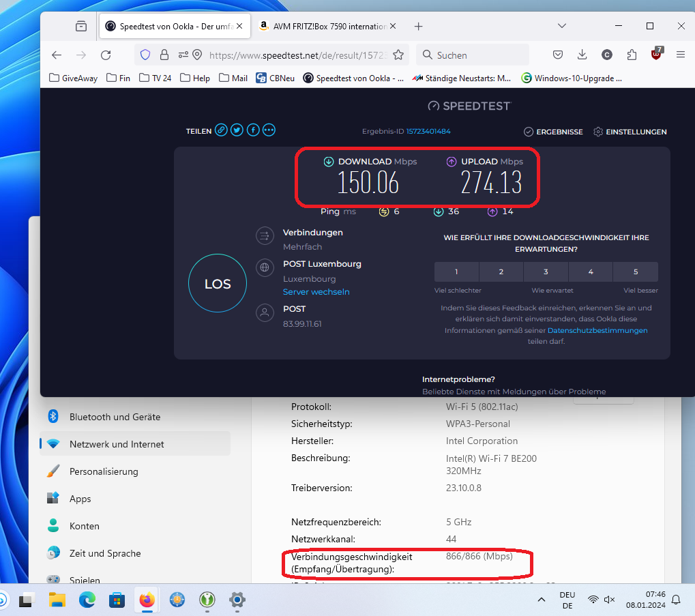The height and width of the screenshot is (616, 695).
Task: Open the Firefox hamburger menu
Action: coord(681,55)
